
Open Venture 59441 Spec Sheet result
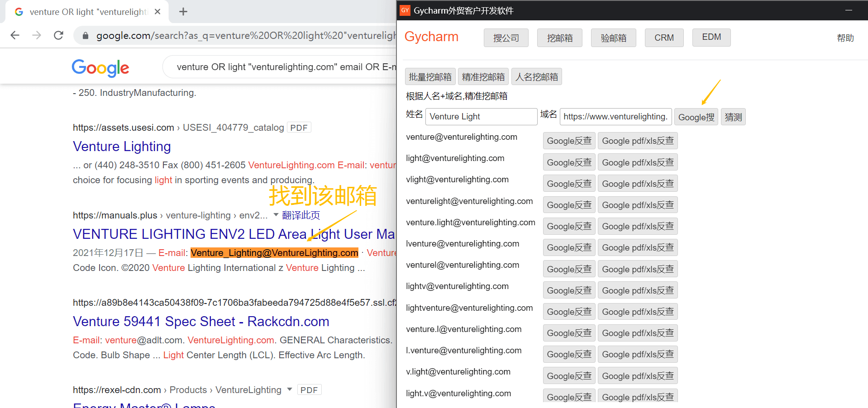pos(201,322)
